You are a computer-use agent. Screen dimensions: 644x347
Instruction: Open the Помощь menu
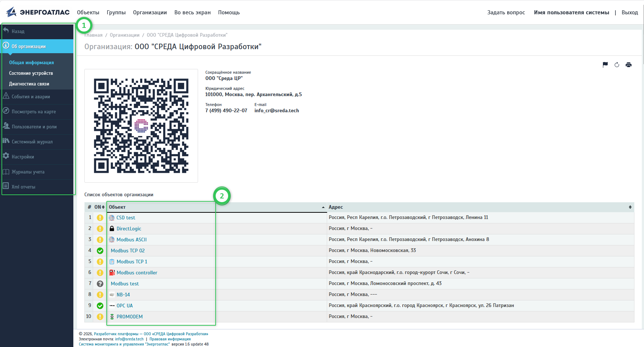click(229, 12)
